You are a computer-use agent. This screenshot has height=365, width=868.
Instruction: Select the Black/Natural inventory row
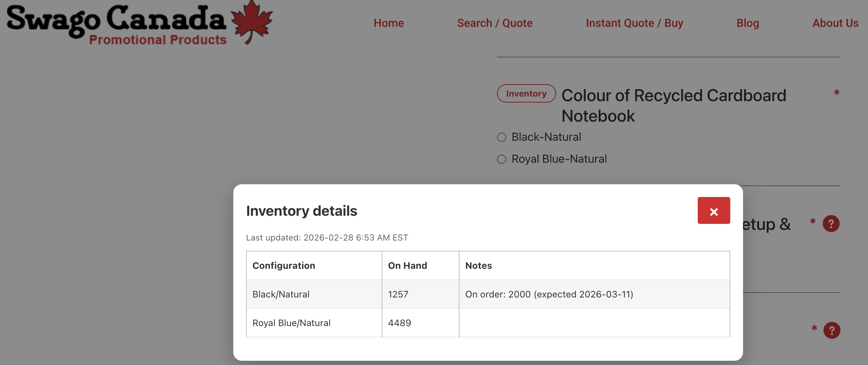pos(281,294)
